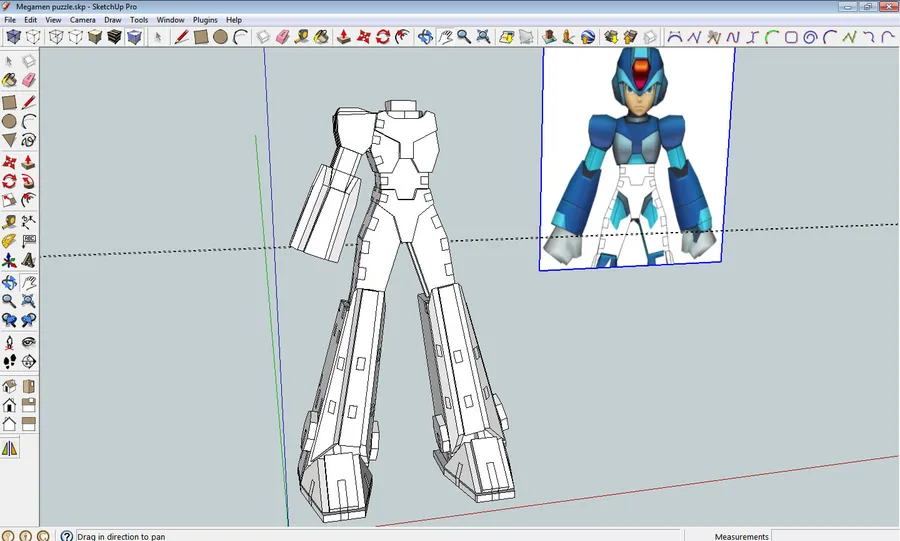
Task: Select the Protractor tool in left palette
Action: click(x=9, y=241)
